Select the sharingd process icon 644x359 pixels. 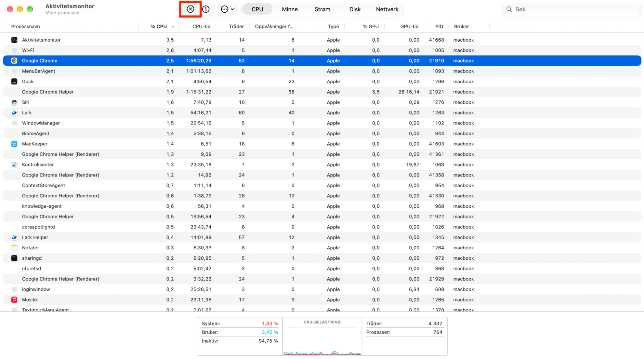click(14, 258)
